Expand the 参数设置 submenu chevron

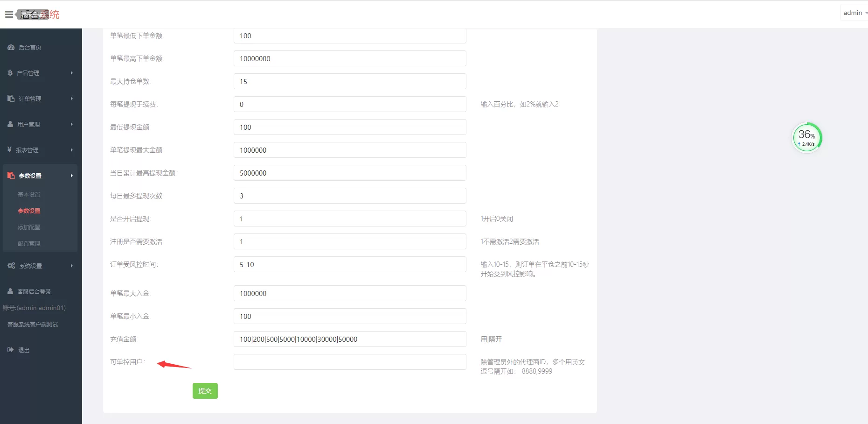coord(71,176)
